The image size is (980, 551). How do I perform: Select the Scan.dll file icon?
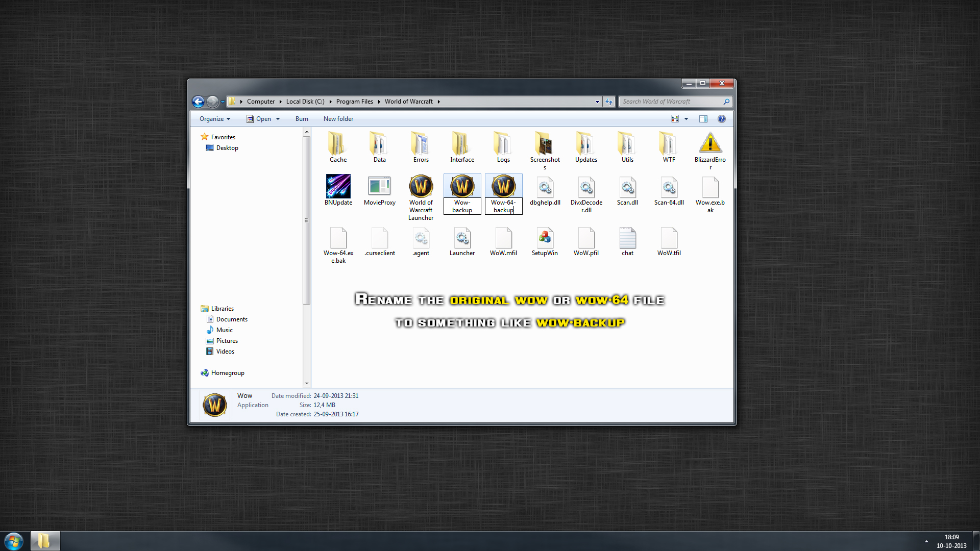tap(627, 187)
